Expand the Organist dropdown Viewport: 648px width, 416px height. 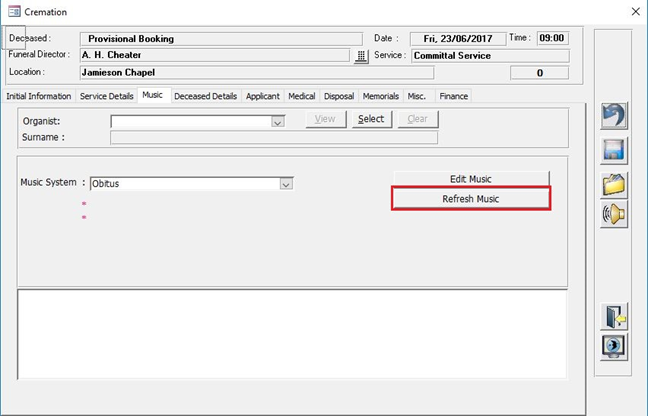278,121
